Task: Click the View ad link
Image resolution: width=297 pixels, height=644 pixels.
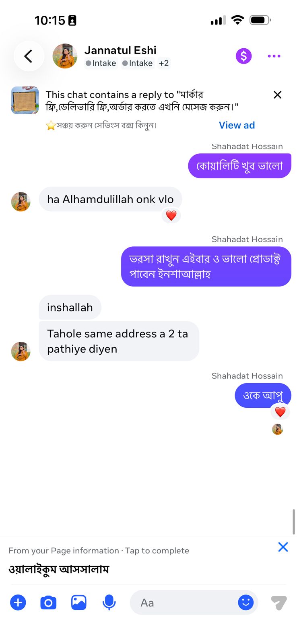Action: tap(237, 125)
